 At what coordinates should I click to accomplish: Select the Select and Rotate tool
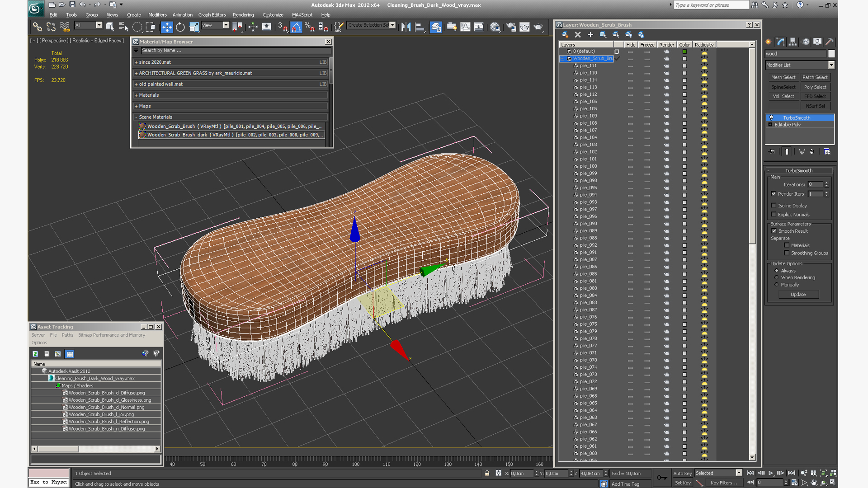pyautogui.click(x=180, y=27)
